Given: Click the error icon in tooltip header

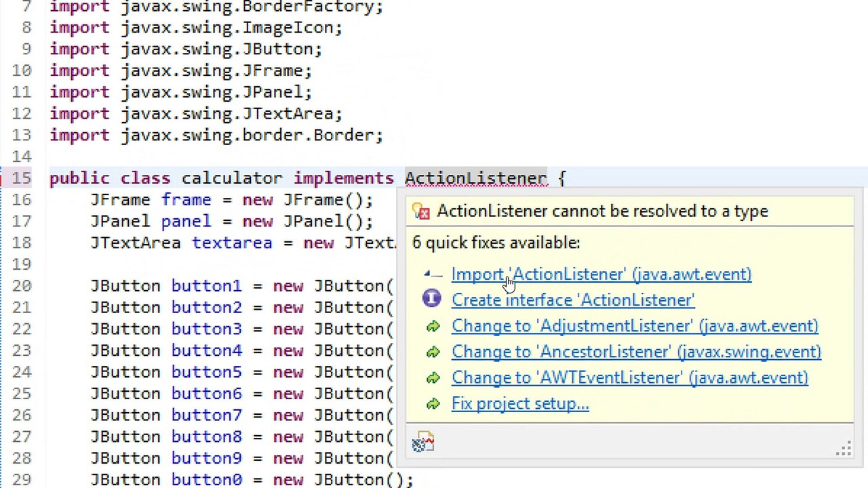Looking at the screenshot, I should tap(421, 211).
